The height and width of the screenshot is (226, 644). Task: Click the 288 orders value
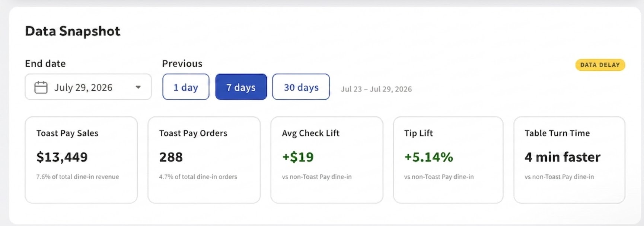pyautogui.click(x=171, y=157)
